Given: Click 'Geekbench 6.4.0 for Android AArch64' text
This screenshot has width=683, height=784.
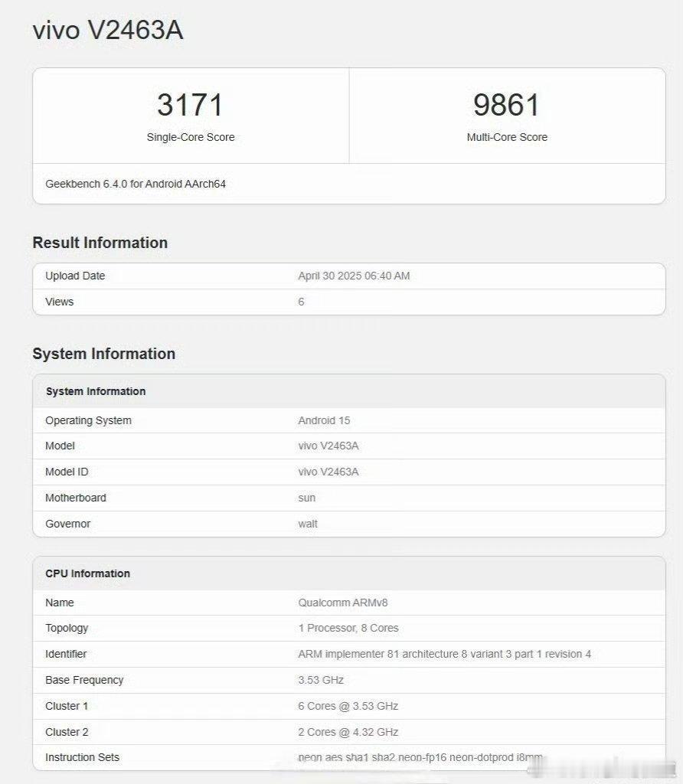Looking at the screenshot, I should click(x=136, y=184).
